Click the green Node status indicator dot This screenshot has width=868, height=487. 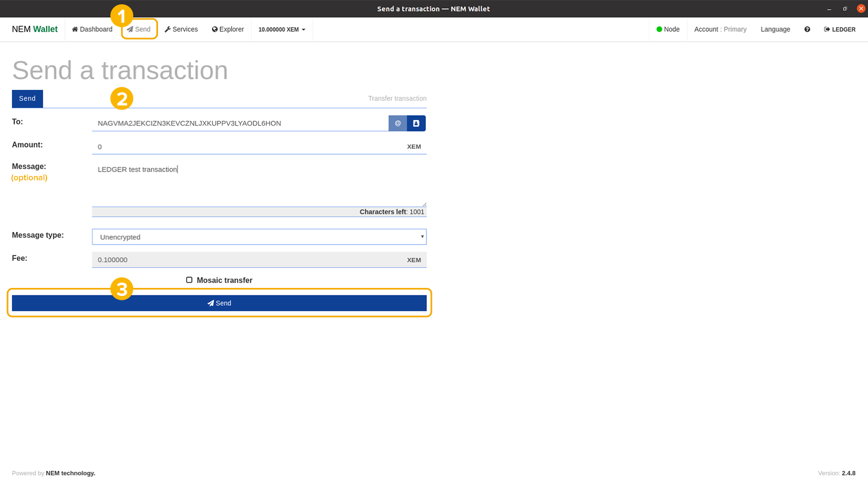click(659, 29)
